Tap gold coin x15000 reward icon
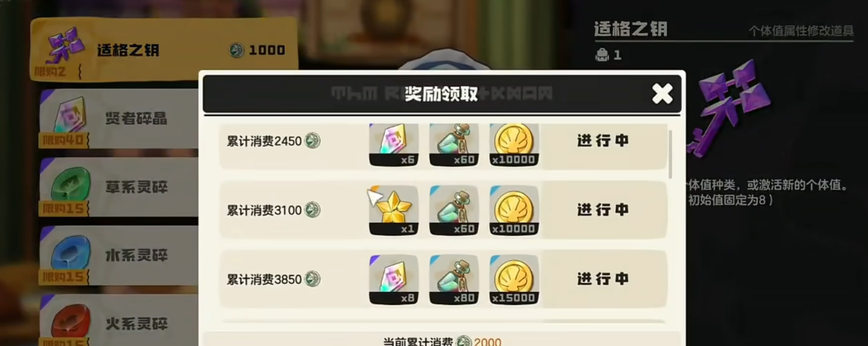The width and height of the screenshot is (868, 346). pyautogui.click(x=514, y=279)
